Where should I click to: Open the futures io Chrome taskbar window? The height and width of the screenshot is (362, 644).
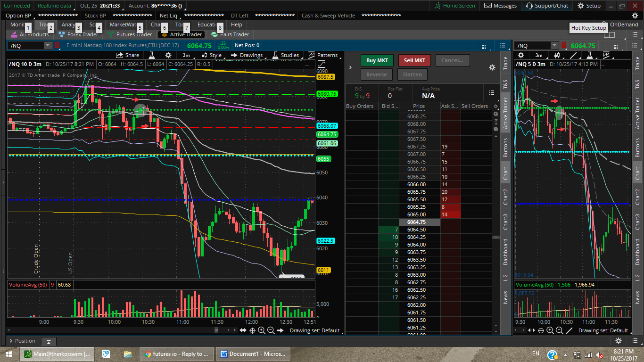177,354
